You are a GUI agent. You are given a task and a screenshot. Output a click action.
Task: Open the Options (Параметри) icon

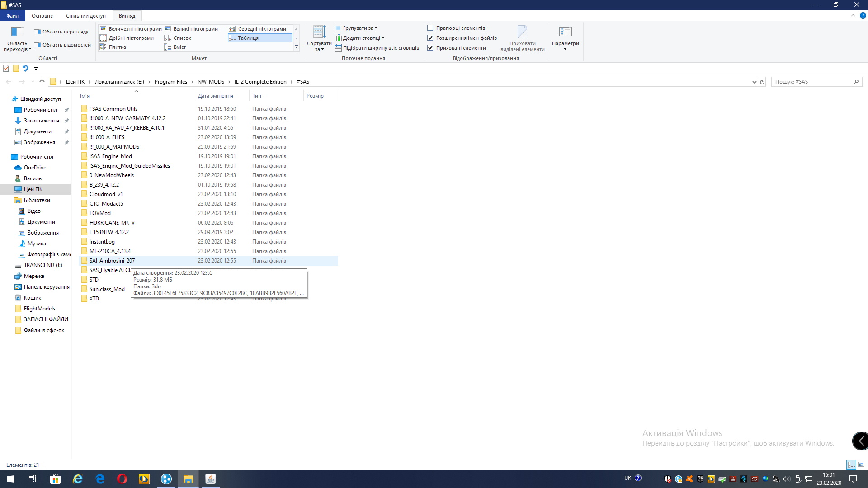(565, 33)
